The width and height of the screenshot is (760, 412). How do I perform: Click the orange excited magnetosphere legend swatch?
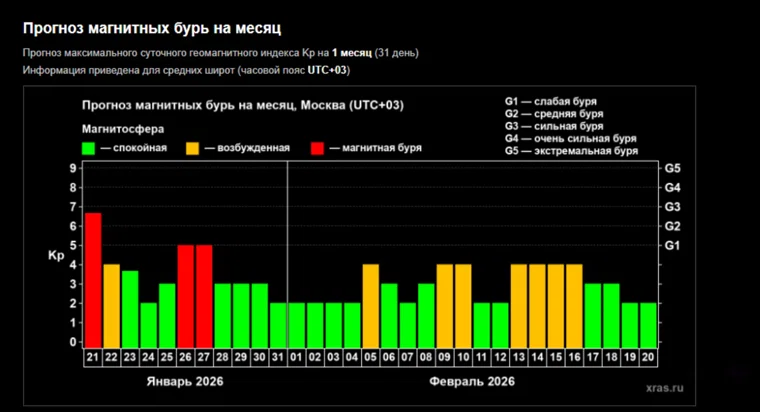[191, 148]
